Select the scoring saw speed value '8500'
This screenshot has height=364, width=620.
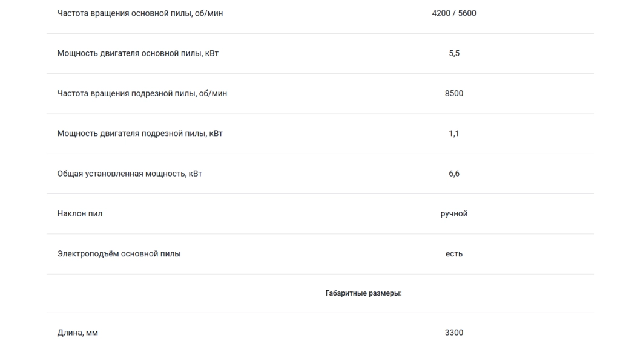pos(454,94)
